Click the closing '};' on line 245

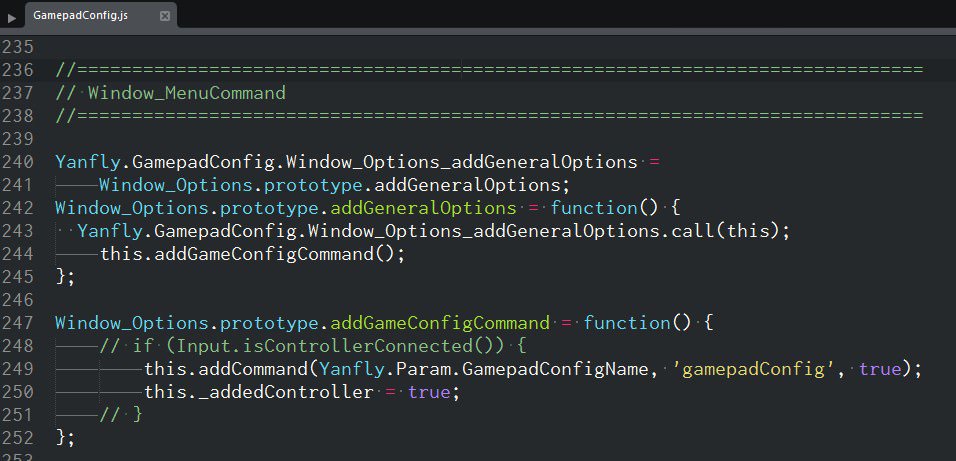click(66, 277)
